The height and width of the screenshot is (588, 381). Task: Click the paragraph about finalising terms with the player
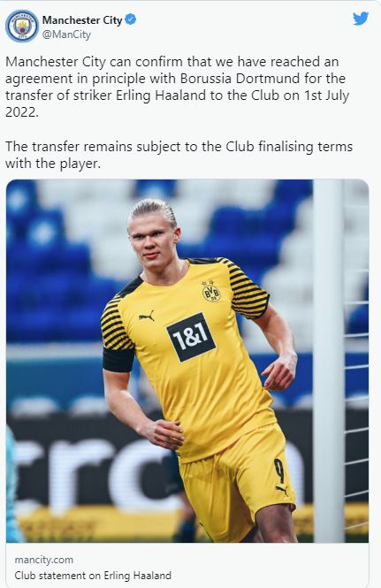pos(179,155)
